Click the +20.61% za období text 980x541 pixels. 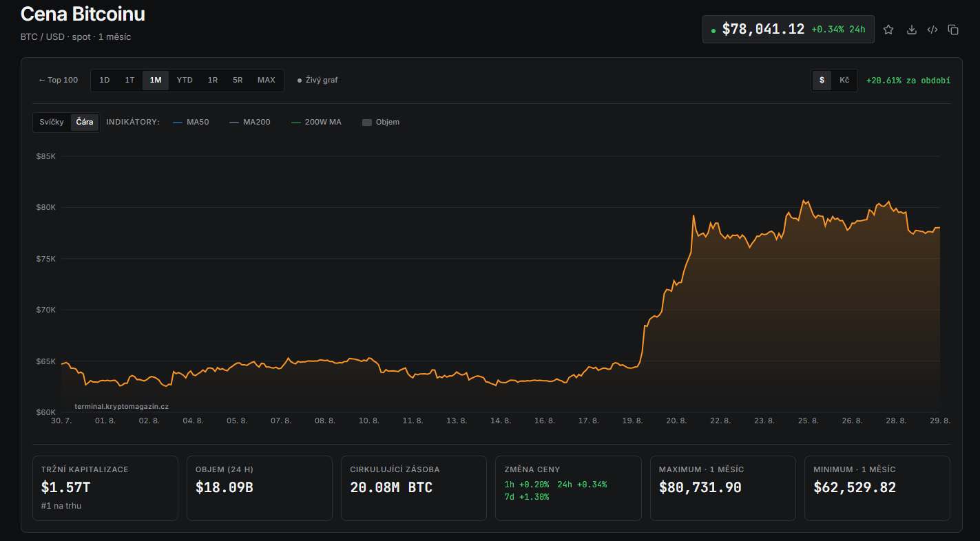908,81
